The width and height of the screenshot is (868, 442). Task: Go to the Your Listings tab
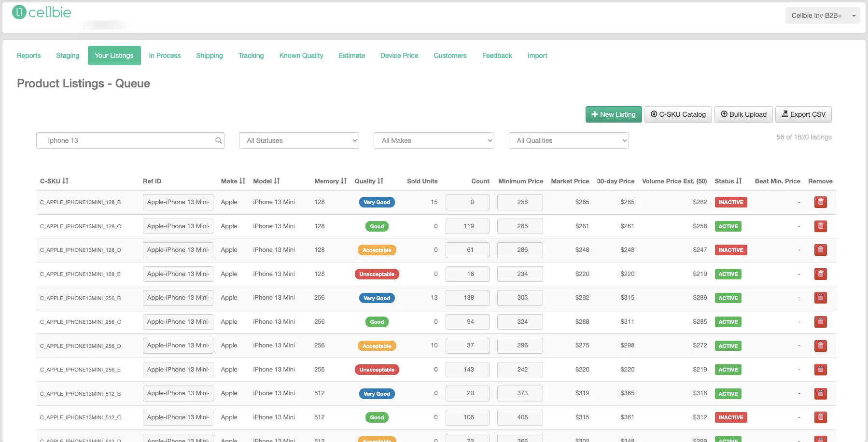[114, 55]
